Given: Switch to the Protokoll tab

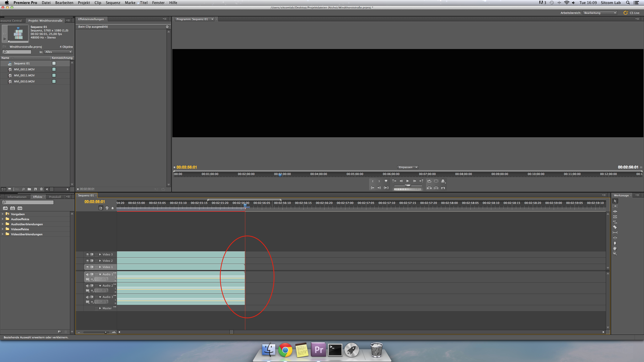Looking at the screenshot, I should [55, 197].
